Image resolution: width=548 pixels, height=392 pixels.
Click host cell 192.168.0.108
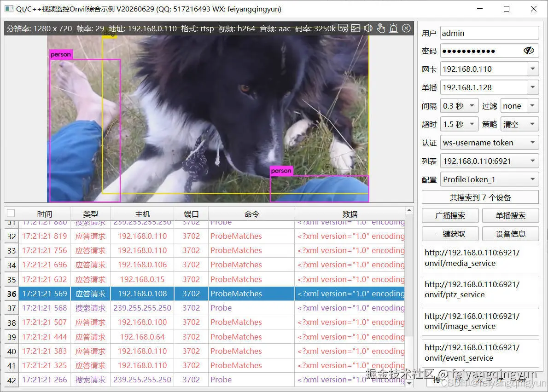tap(142, 294)
